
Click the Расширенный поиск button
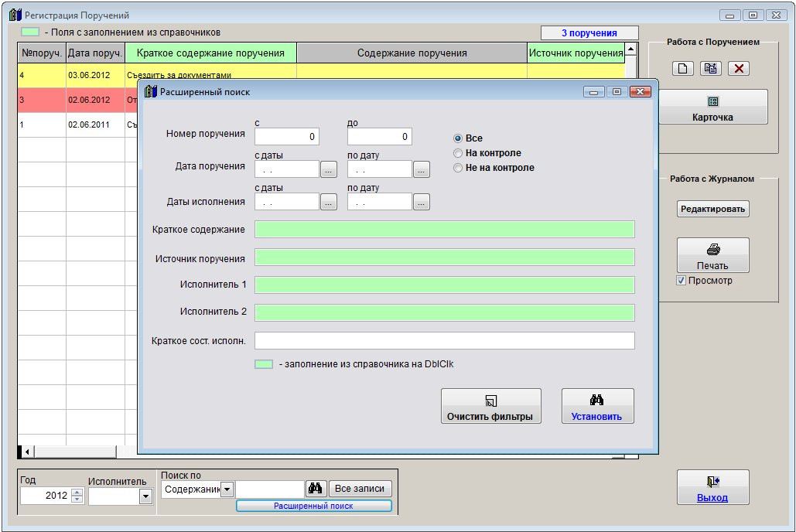[x=313, y=506]
